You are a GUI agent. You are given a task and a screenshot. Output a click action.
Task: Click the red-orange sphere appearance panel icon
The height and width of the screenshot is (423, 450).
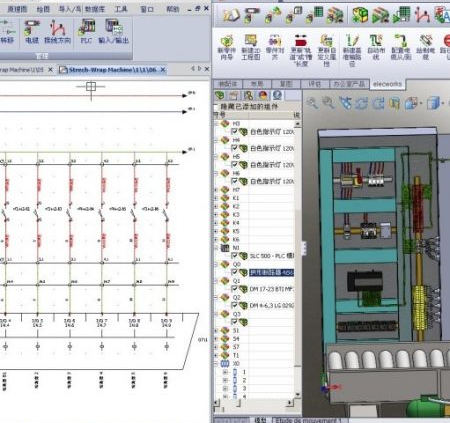coord(263,96)
